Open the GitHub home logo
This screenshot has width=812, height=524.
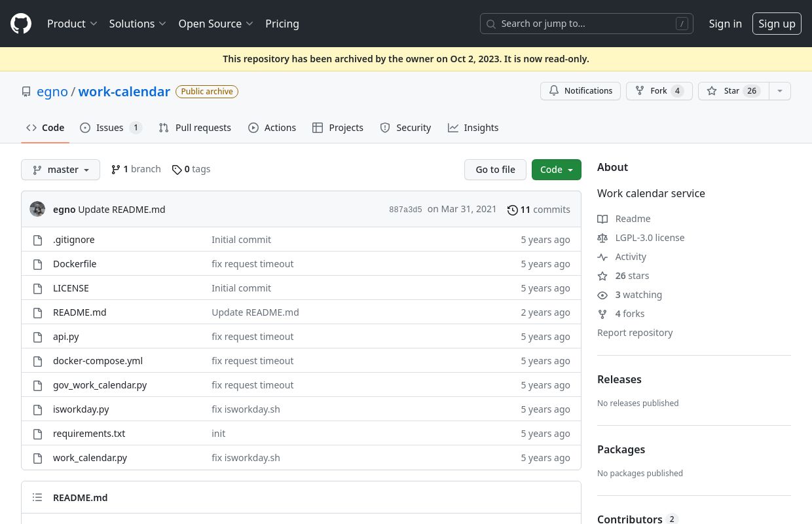[x=21, y=24]
